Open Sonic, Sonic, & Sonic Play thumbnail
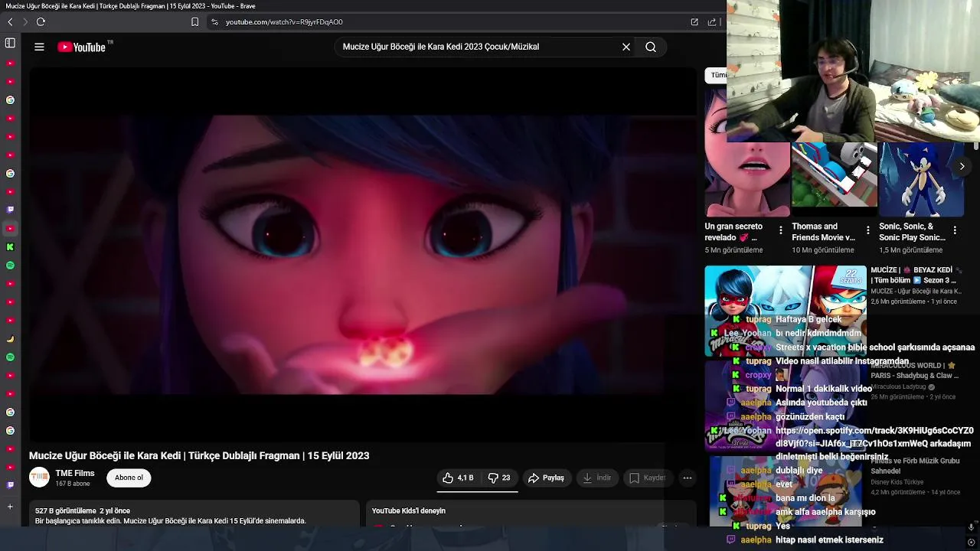The width and height of the screenshot is (980, 551). click(x=921, y=179)
